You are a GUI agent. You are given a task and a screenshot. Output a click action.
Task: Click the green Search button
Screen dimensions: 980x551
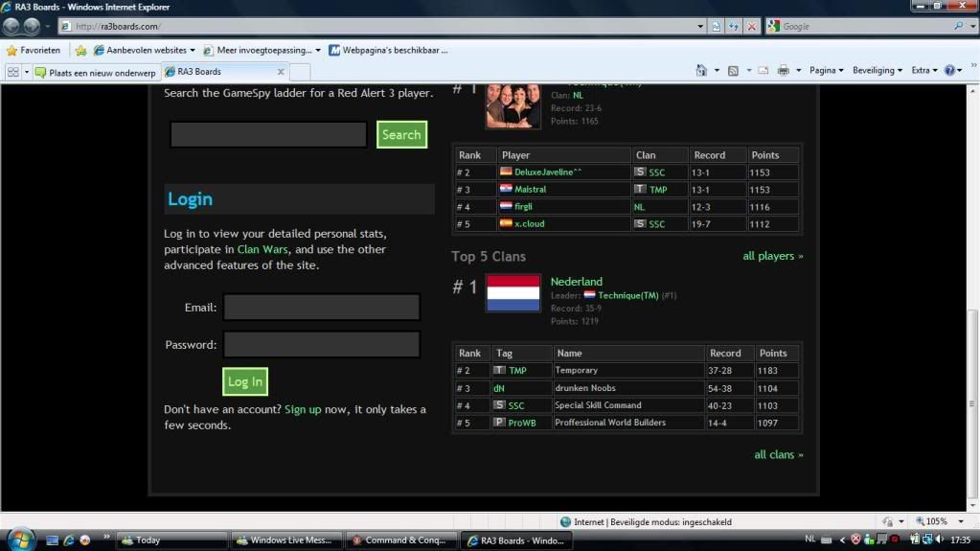tap(402, 134)
